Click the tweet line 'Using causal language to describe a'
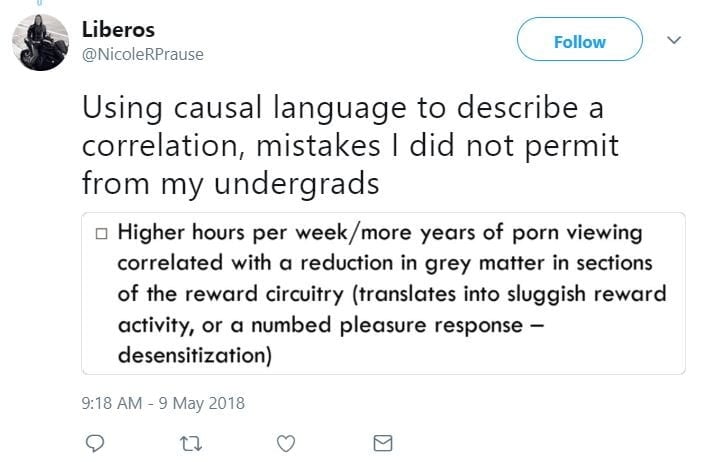 pyautogui.click(x=342, y=108)
